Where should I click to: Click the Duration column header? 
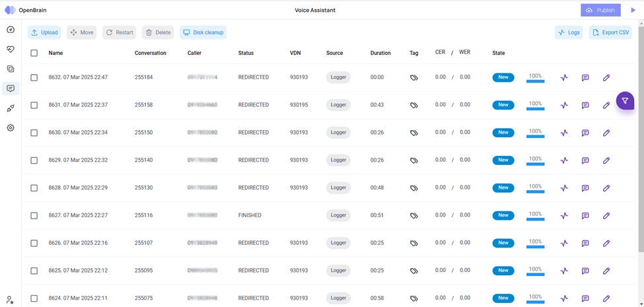click(x=380, y=53)
